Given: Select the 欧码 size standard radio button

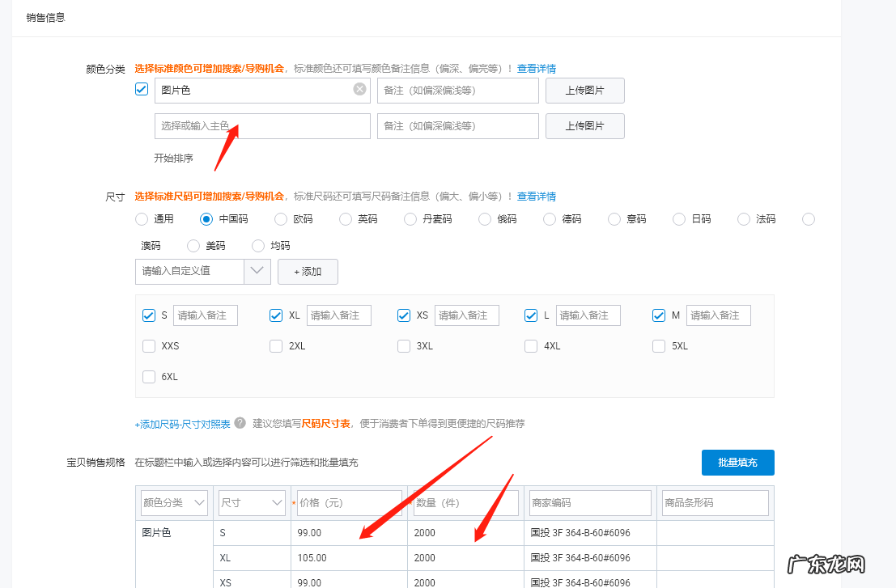Looking at the screenshot, I should click(x=279, y=218).
